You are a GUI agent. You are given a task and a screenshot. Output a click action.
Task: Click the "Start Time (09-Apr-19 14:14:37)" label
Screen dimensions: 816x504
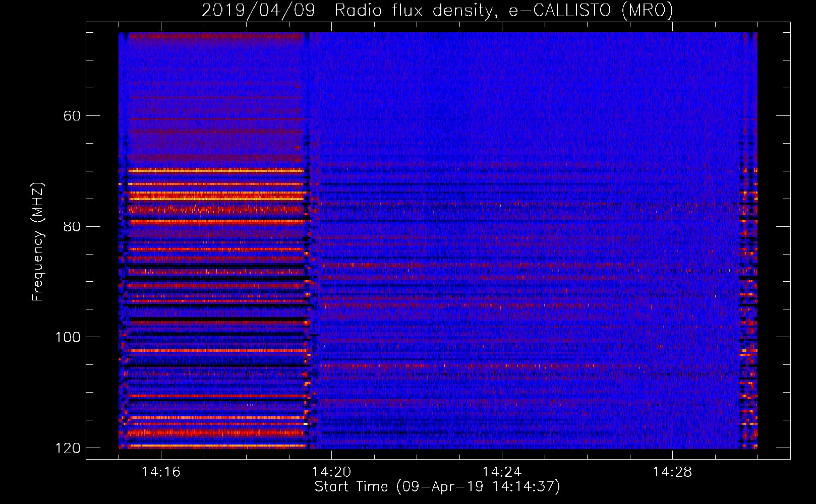437,487
